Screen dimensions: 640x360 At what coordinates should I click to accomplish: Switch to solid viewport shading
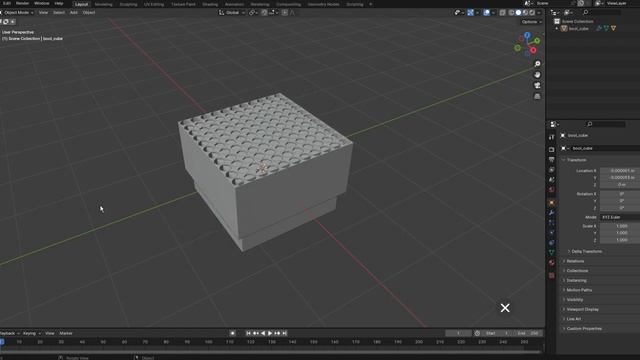(x=518, y=13)
